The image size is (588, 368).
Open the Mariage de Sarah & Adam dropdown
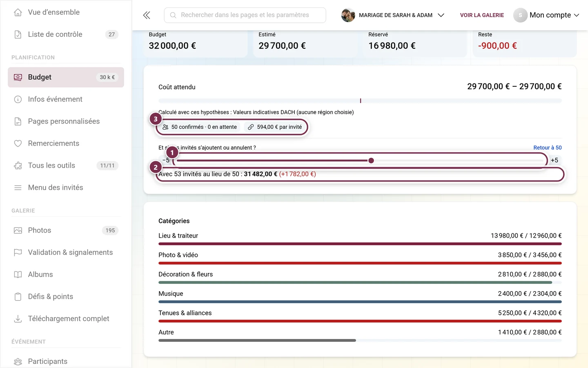click(x=393, y=15)
